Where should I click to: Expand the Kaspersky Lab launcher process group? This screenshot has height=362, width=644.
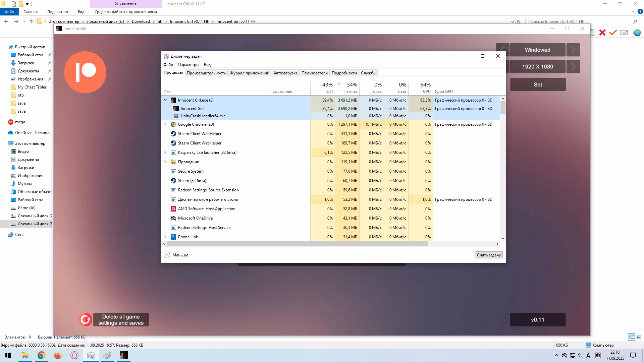tap(165, 153)
